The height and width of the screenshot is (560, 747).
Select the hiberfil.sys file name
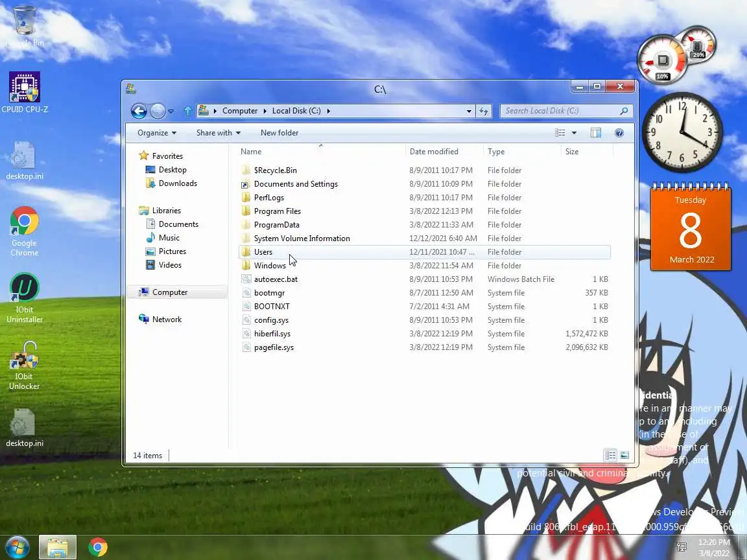(272, 334)
